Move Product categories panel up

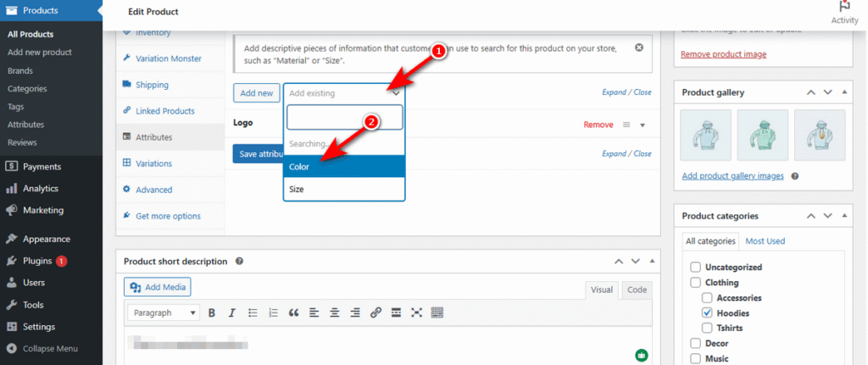point(811,216)
